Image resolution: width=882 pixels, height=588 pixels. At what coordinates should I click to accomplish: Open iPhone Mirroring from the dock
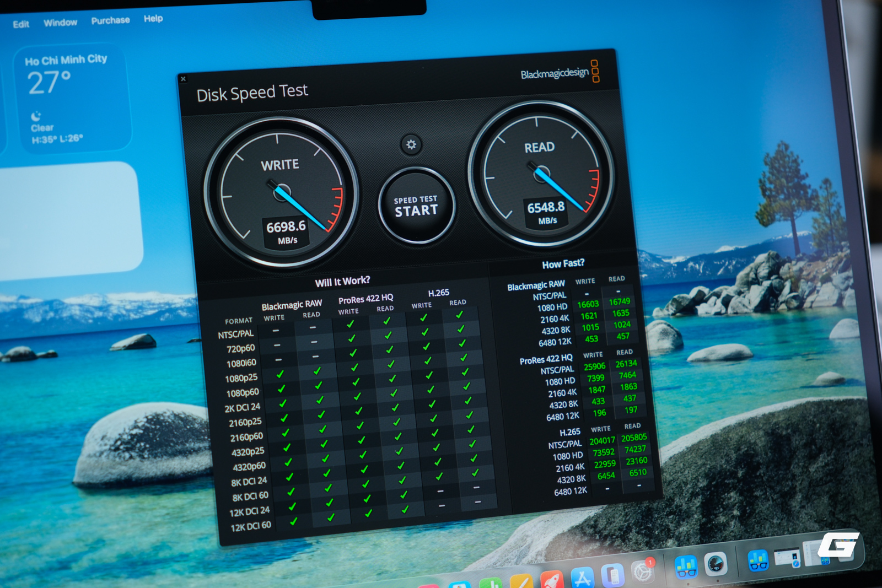[612, 575]
